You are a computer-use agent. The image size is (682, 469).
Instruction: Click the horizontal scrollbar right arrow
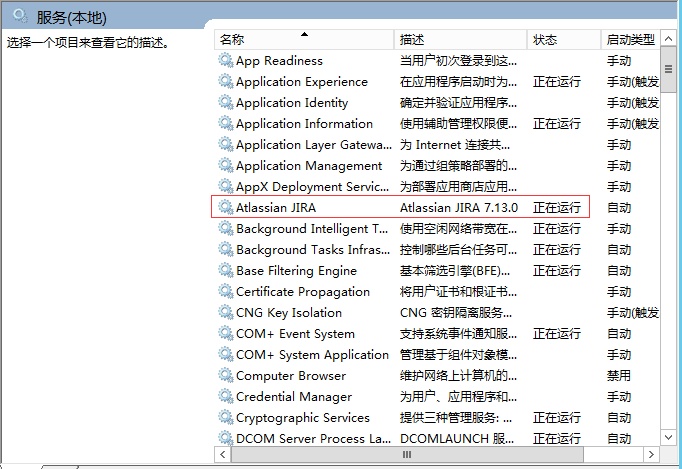point(651,455)
